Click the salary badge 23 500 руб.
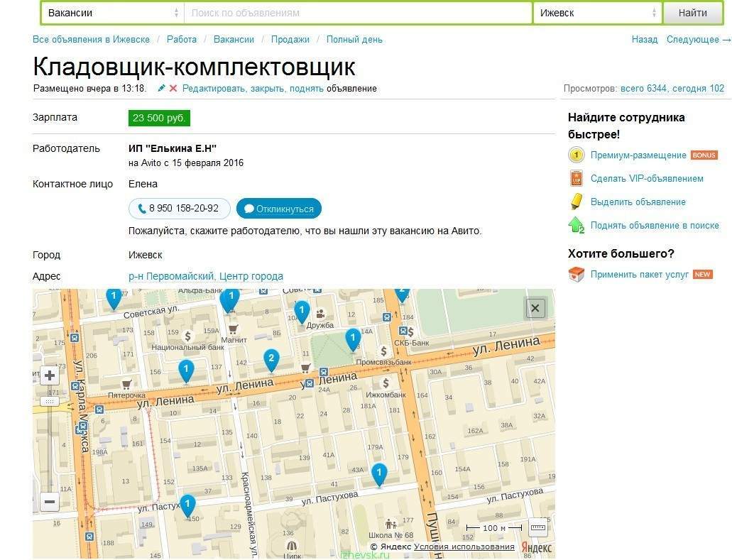The width and height of the screenshot is (732, 560). pyautogui.click(x=159, y=118)
